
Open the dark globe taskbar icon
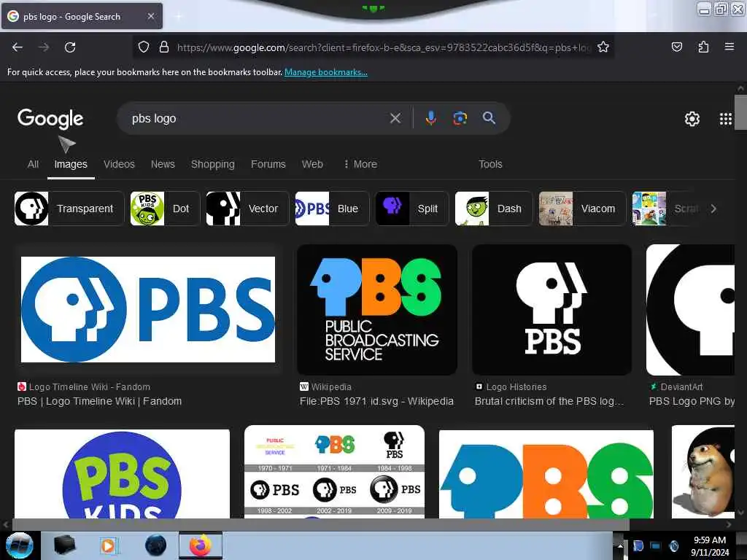[156, 545]
